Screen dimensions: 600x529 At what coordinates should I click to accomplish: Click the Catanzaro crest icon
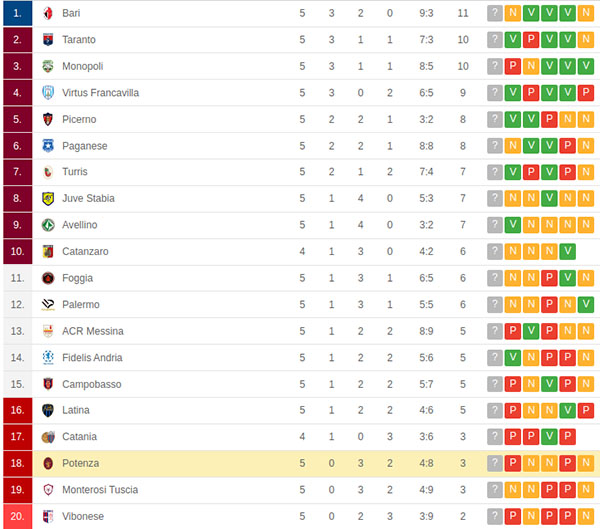[48, 251]
